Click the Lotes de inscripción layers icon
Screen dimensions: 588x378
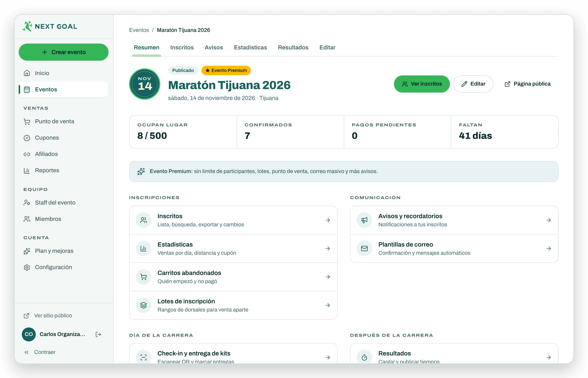pyautogui.click(x=143, y=305)
